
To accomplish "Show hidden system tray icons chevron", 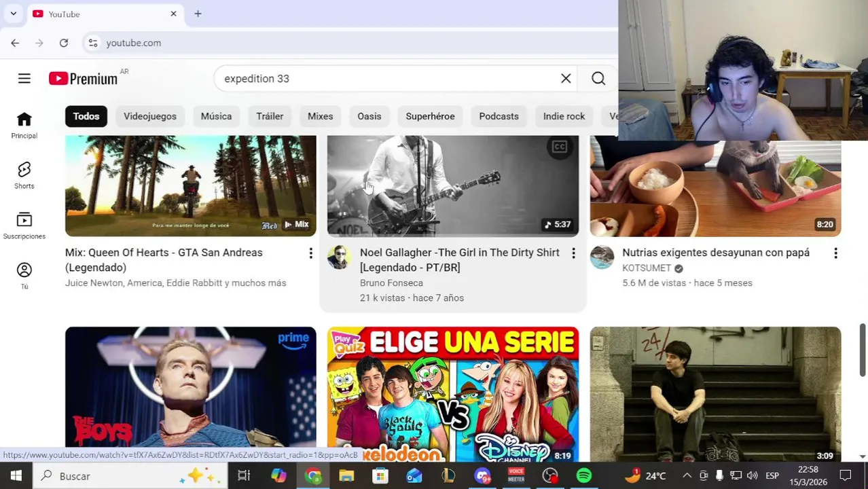I will click(x=687, y=475).
